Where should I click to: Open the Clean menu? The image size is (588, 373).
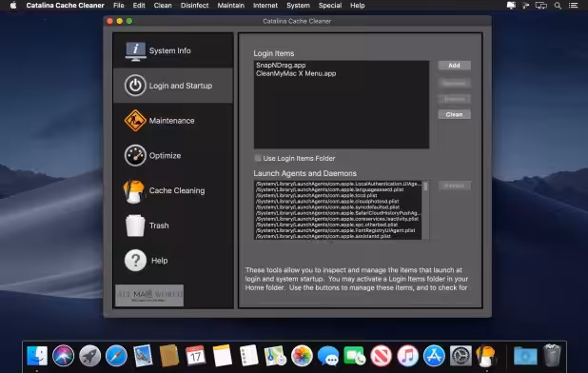coord(163,6)
